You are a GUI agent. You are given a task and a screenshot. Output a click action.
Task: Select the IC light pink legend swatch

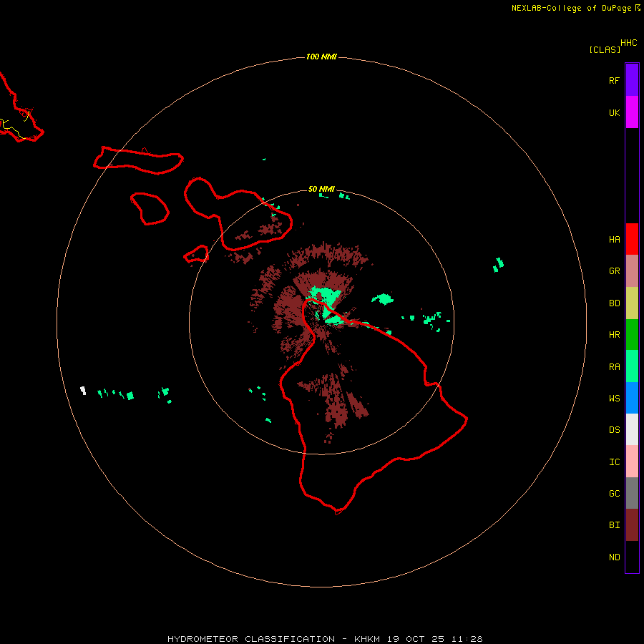(632, 462)
